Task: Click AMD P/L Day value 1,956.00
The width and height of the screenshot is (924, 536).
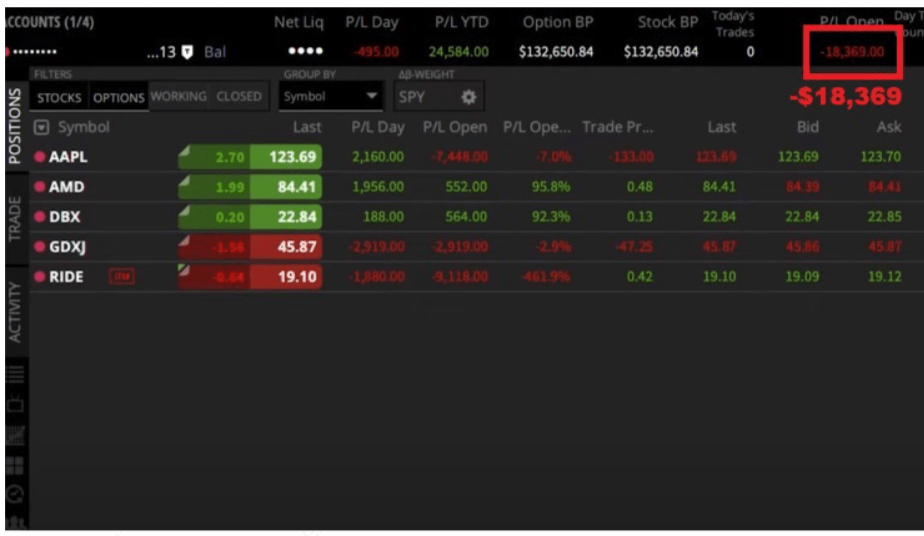Action: [x=378, y=187]
